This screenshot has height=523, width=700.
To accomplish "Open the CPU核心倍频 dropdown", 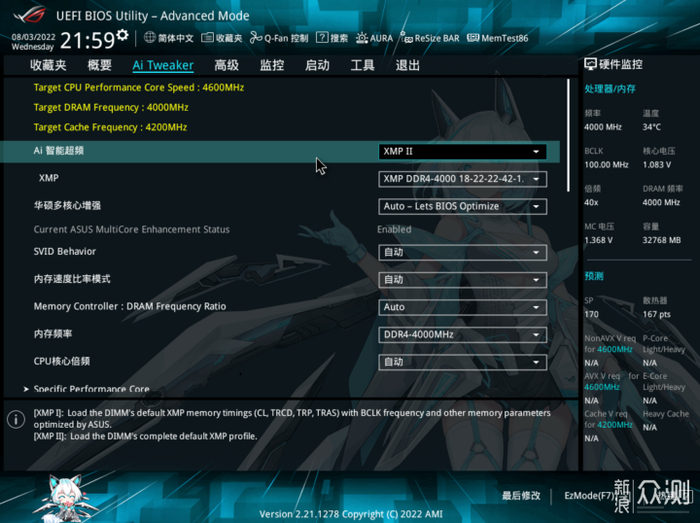I will coord(462,362).
